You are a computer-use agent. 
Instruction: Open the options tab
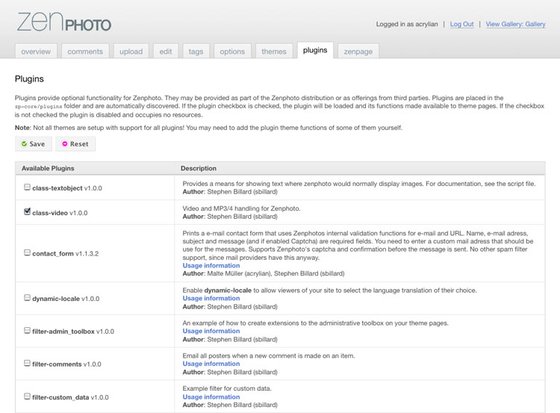pos(232,51)
